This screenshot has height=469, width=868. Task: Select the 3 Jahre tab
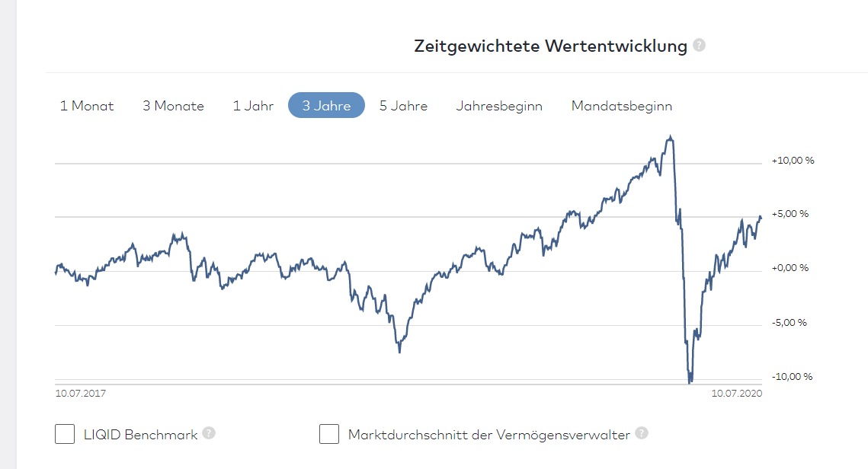326,106
